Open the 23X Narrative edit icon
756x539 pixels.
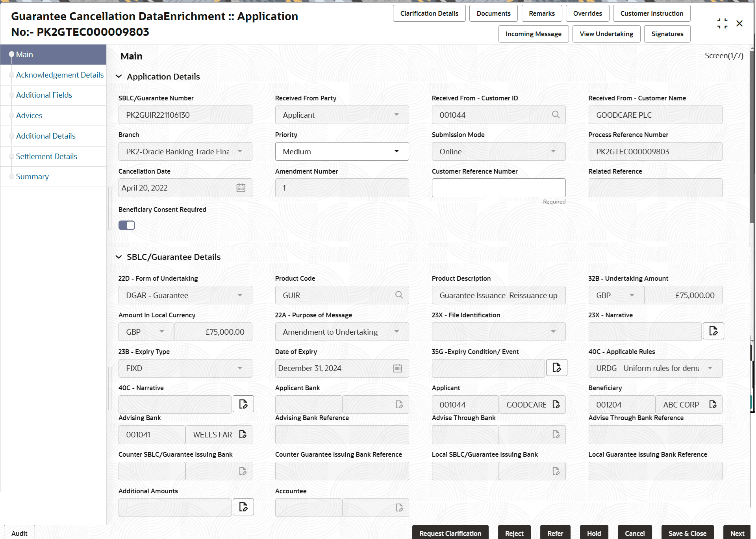click(x=713, y=331)
